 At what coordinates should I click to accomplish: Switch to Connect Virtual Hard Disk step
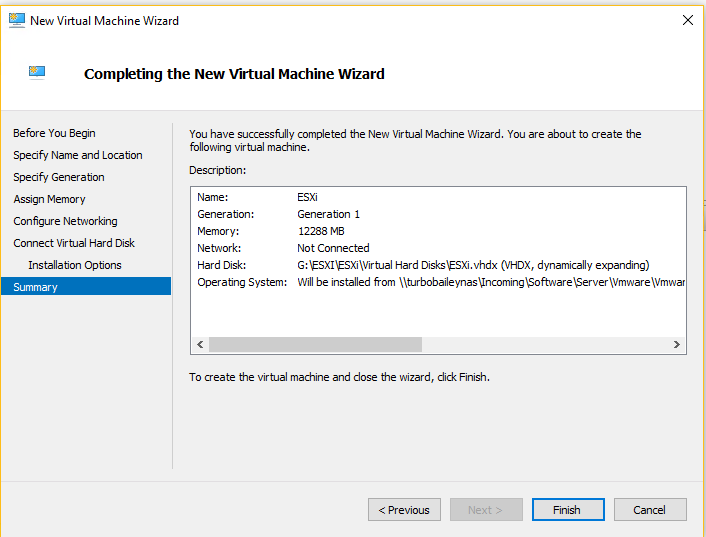[74, 243]
